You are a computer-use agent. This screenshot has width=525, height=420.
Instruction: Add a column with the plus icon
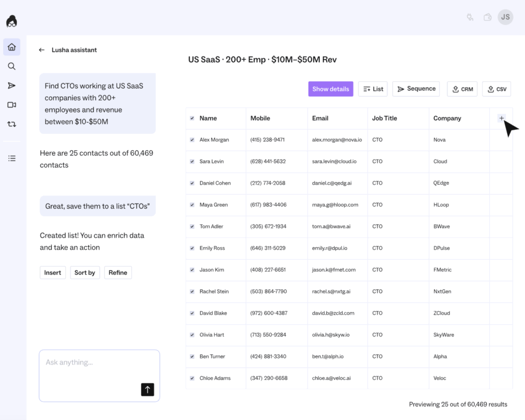click(x=501, y=118)
